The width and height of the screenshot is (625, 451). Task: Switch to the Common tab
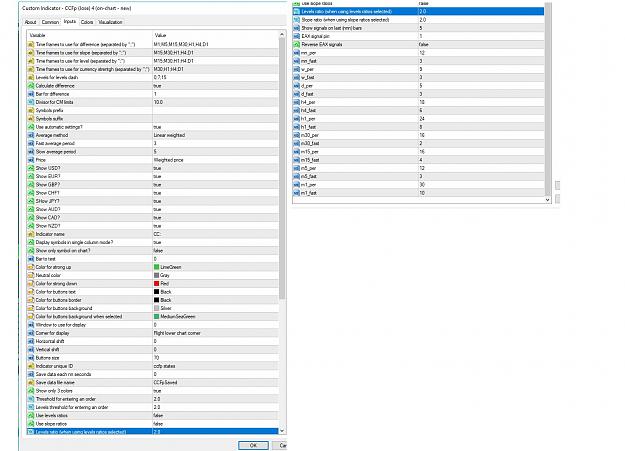[x=50, y=22]
